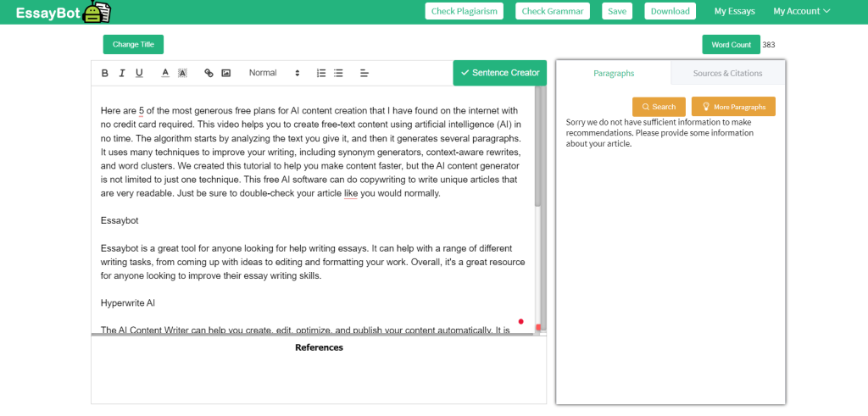
Task: Click the underlined word 'like' in the essay
Action: tap(350, 194)
